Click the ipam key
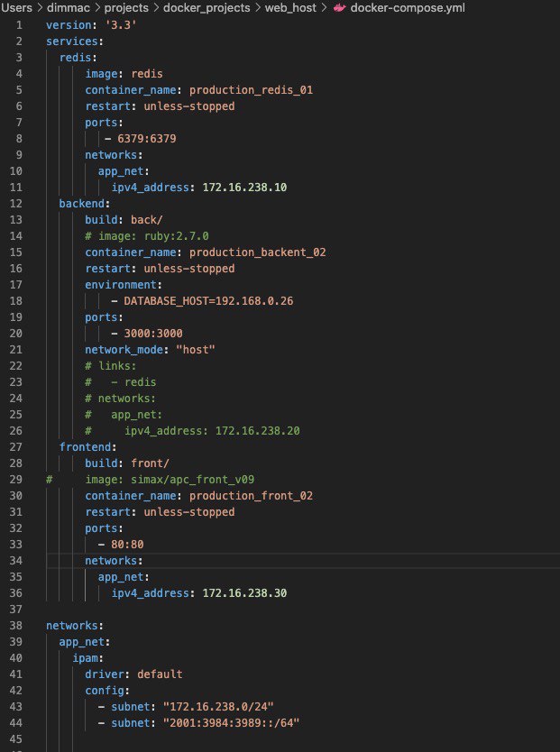This screenshot has width=560, height=752. pyautogui.click(x=85, y=658)
